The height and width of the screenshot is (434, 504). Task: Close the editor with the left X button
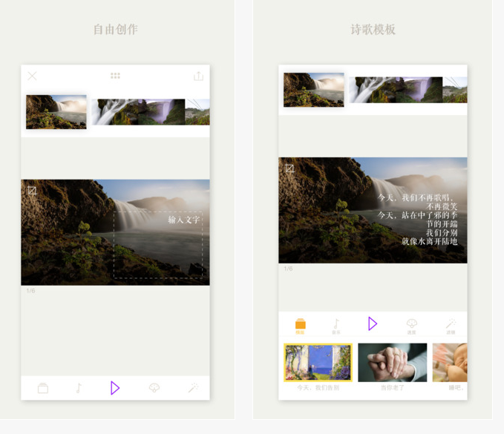point(32,76)
